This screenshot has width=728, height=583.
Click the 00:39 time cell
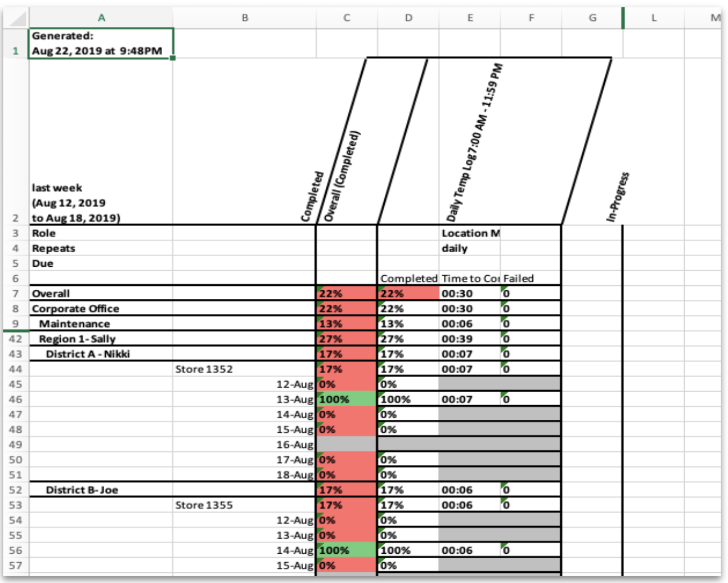(x=470, y=339)
